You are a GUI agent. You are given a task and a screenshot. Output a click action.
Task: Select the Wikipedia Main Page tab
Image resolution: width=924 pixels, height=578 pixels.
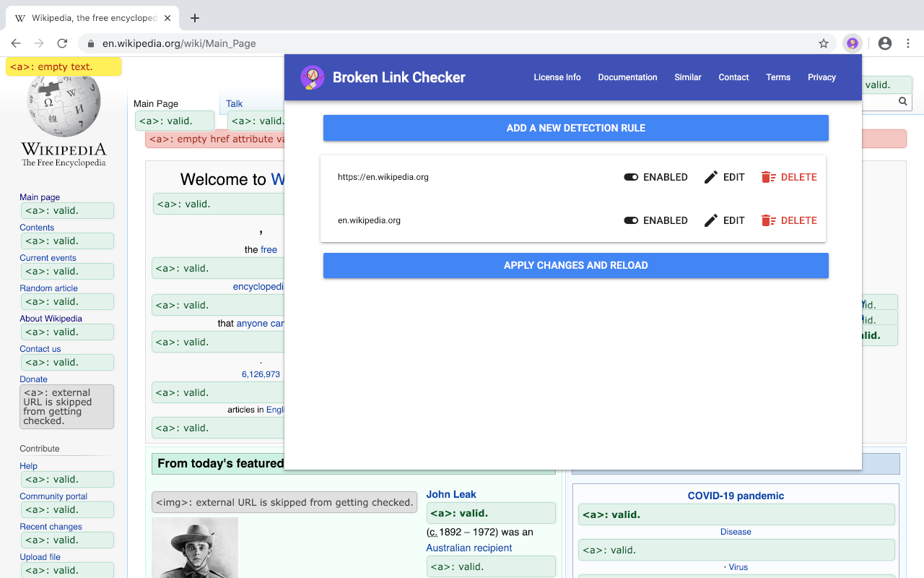[156, 103]
